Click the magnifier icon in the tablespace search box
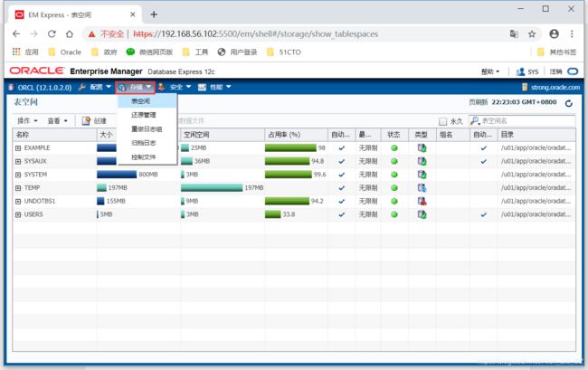The image size is (588, 370). click(475, 120)
